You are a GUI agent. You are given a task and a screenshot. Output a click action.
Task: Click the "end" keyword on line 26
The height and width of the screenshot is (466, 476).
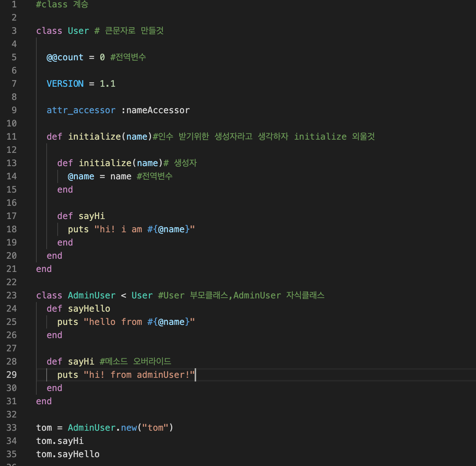click(54, 335)
